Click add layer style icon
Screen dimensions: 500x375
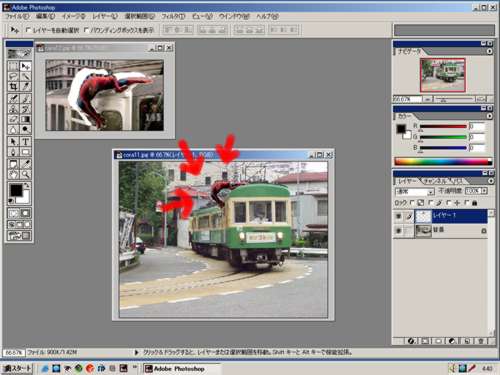tap(411, 341)
